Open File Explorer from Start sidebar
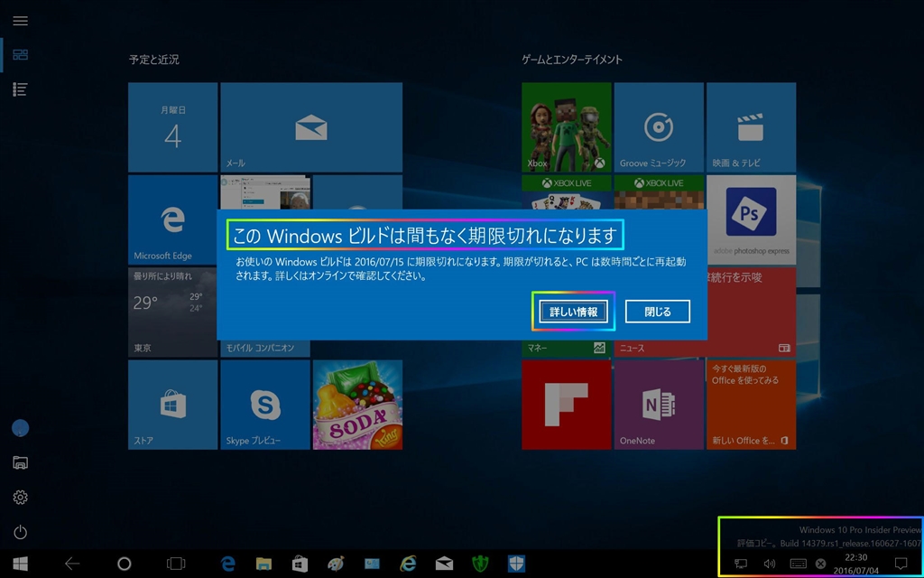 20,462
